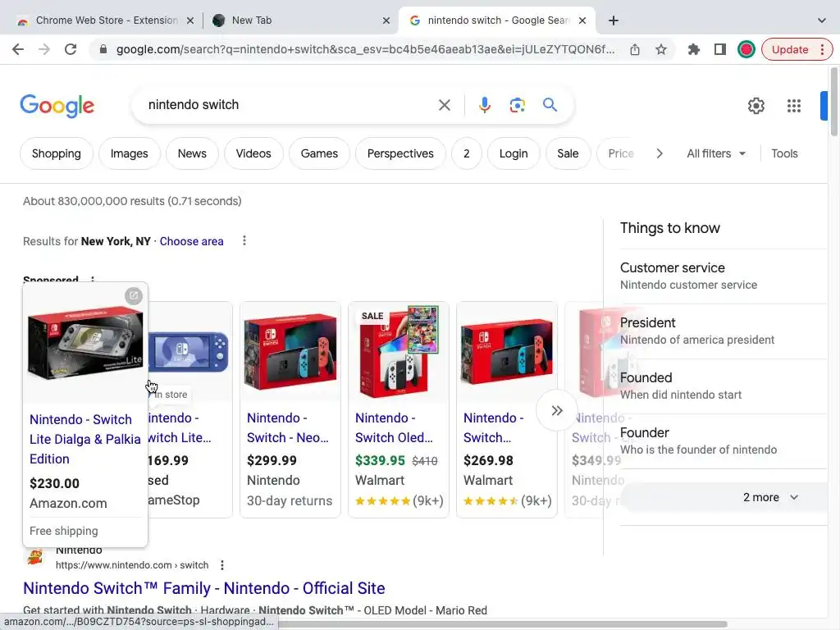The width and height of the screenshot is (840, 630).
Task: Open the Dialga & Palkia listing external icon
Action: coord(134,295)
